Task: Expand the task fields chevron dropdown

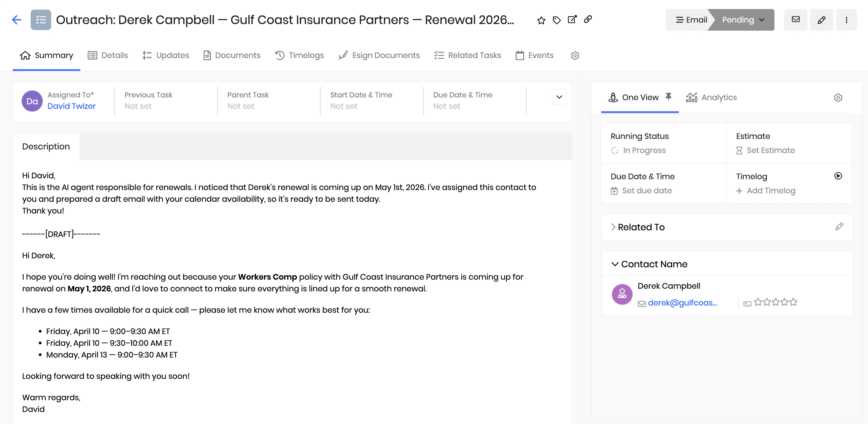Action: (x=559, y=97)
